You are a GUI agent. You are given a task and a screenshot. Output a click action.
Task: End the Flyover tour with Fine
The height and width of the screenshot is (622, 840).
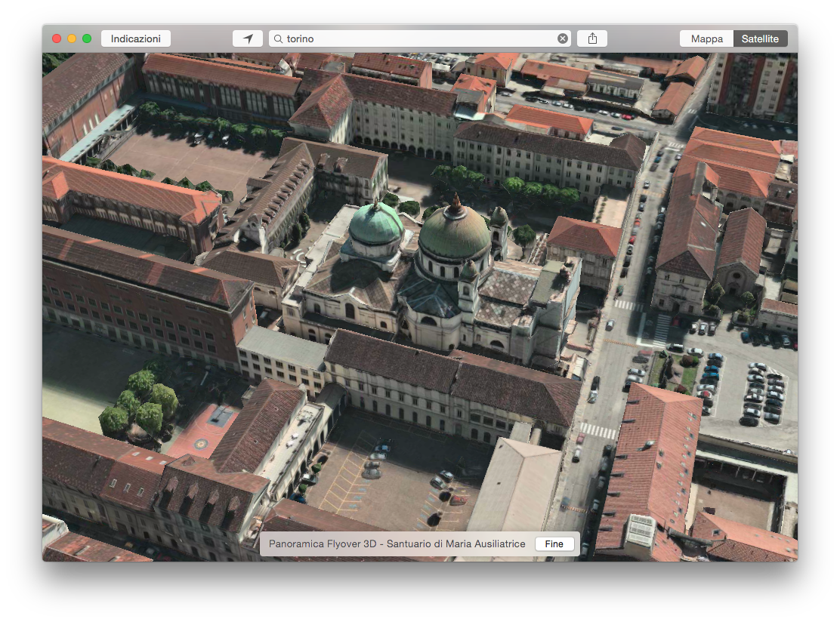click(554, 544)
